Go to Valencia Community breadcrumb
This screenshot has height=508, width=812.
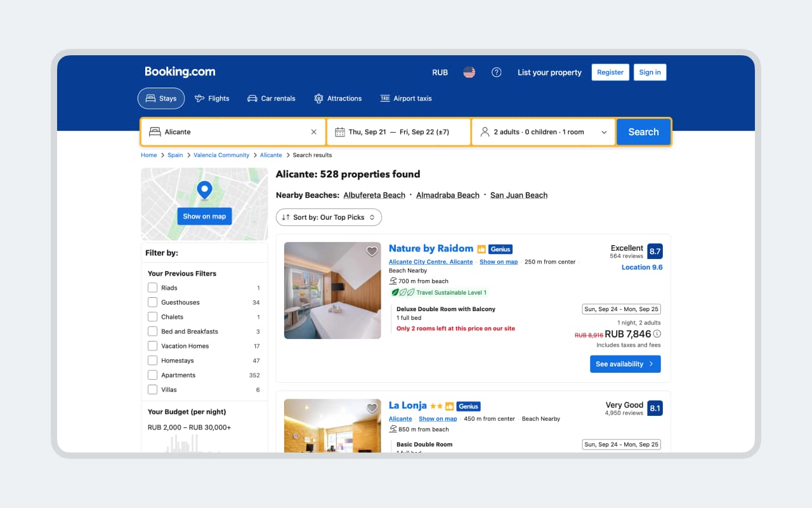coord(221,155)
